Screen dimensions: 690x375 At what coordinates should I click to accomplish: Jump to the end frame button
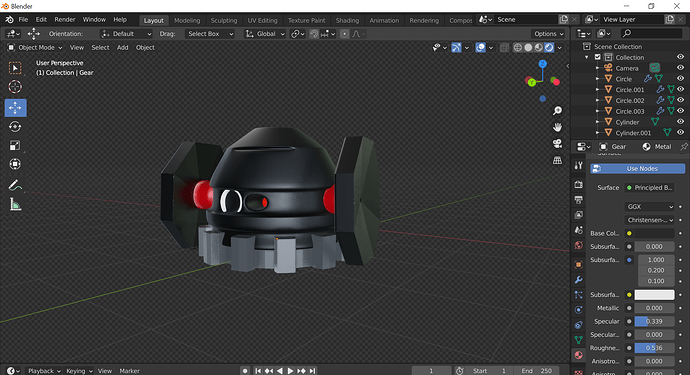[312, 371]
